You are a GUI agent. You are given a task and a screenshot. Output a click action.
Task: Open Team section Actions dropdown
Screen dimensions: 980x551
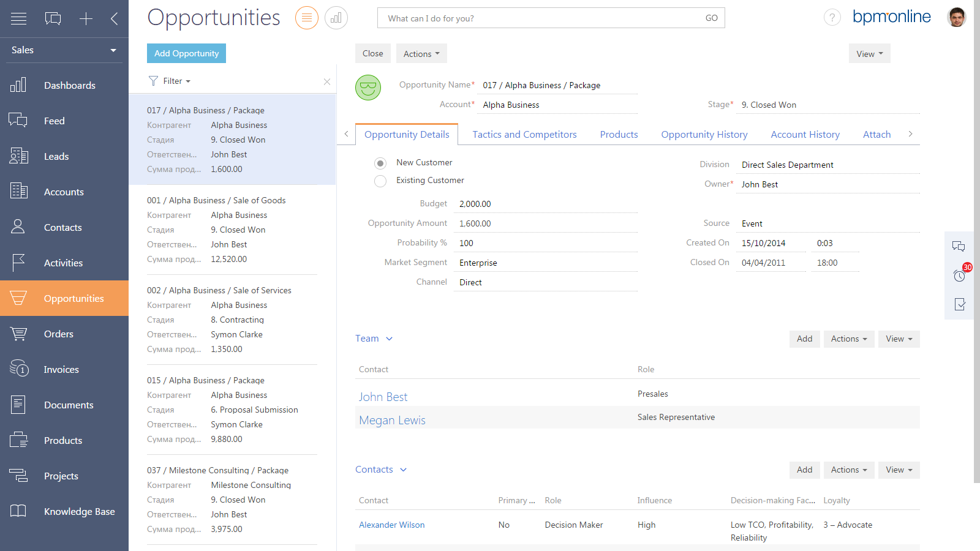849,339
